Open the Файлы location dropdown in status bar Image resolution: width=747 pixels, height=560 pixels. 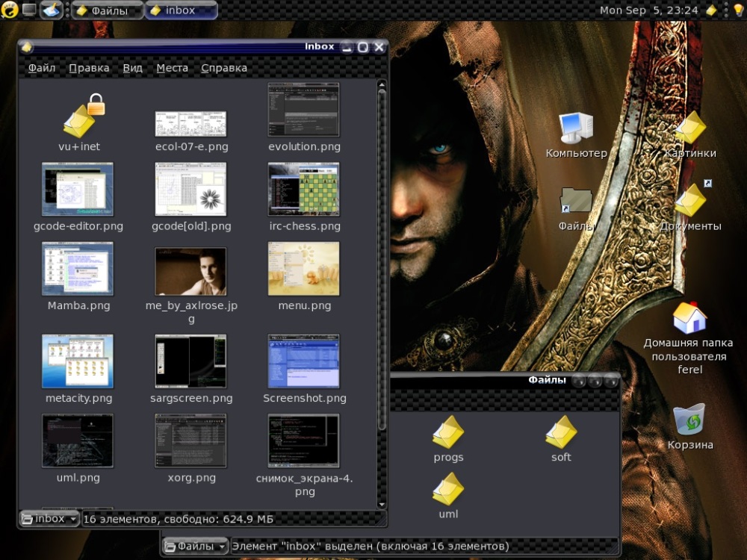196,547
